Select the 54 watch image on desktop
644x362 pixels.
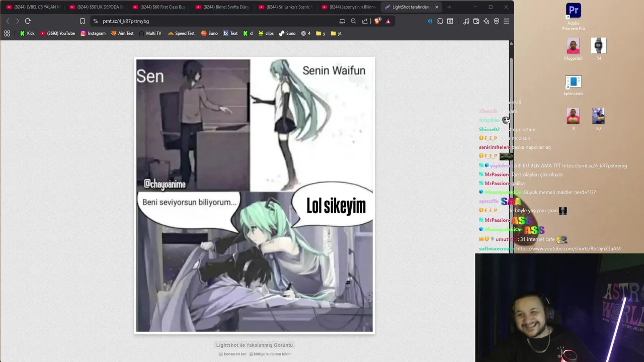(598, 49)
